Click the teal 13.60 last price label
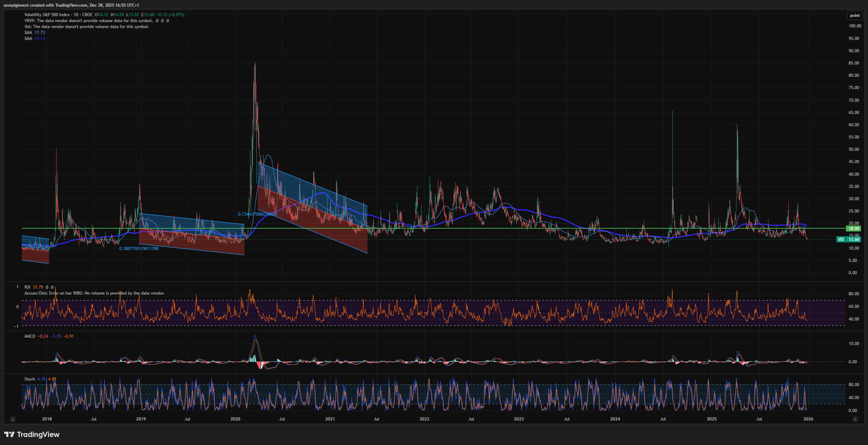This screenshot has height=445, width=868. click(x=854, y=240)
